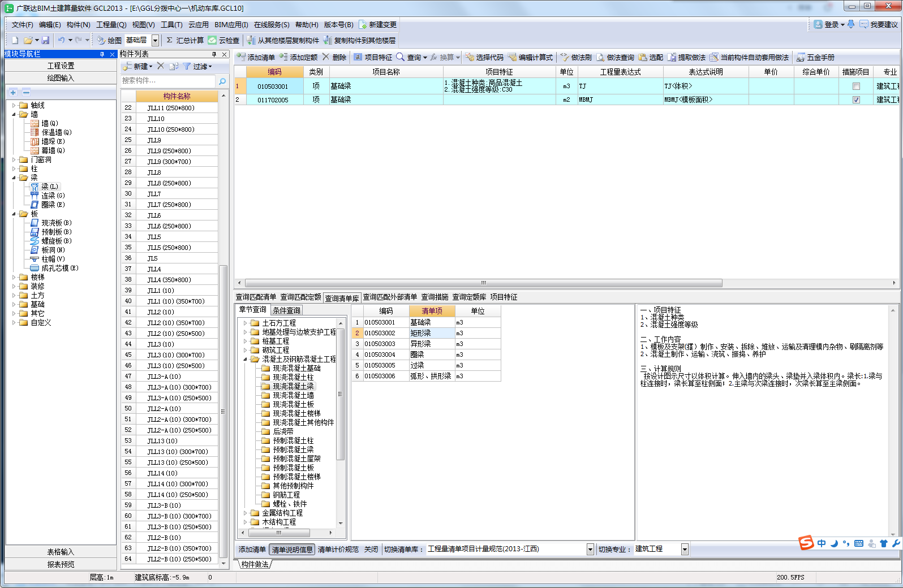Click 提取做法 toolbar item
Viewport: 903px width, 588px height.
coord(686,57)
